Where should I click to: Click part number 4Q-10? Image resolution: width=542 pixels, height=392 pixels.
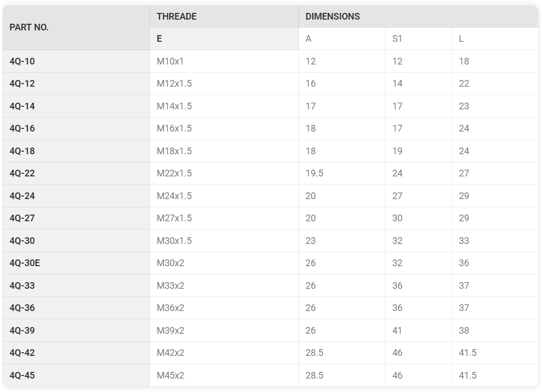click(22, 61)
